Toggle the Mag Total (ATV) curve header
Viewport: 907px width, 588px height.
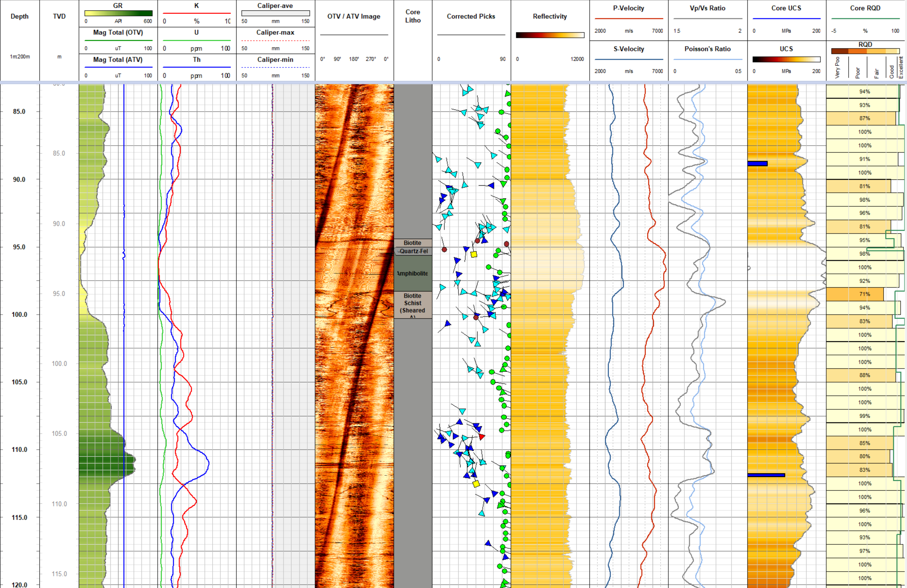pyautogui.click(x=117, y=60)
